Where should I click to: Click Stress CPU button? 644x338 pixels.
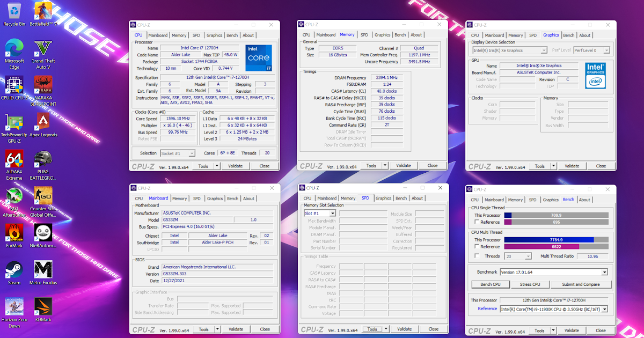pos(530,284)
